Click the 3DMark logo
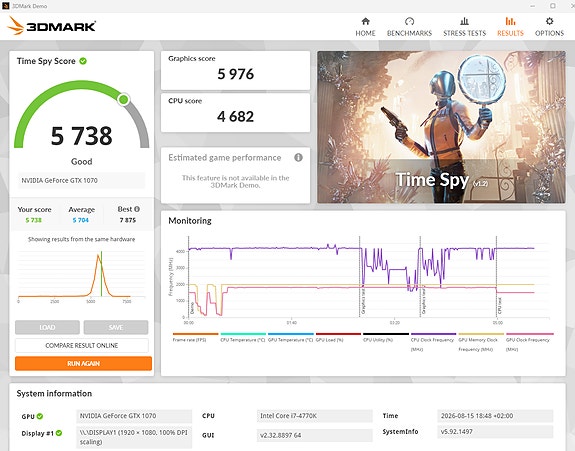This screenshot has height=451, width=575. pos(52,26)
